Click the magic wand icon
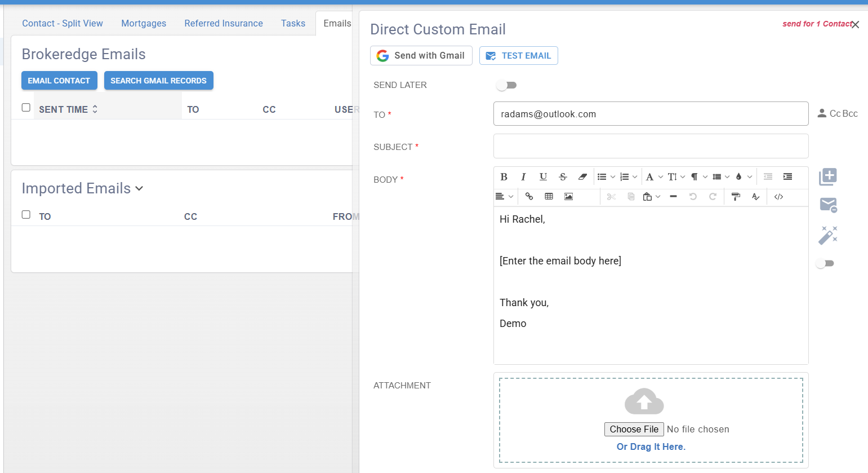The width and height of the screenshot is (868, 473). (x=827, y=235)
